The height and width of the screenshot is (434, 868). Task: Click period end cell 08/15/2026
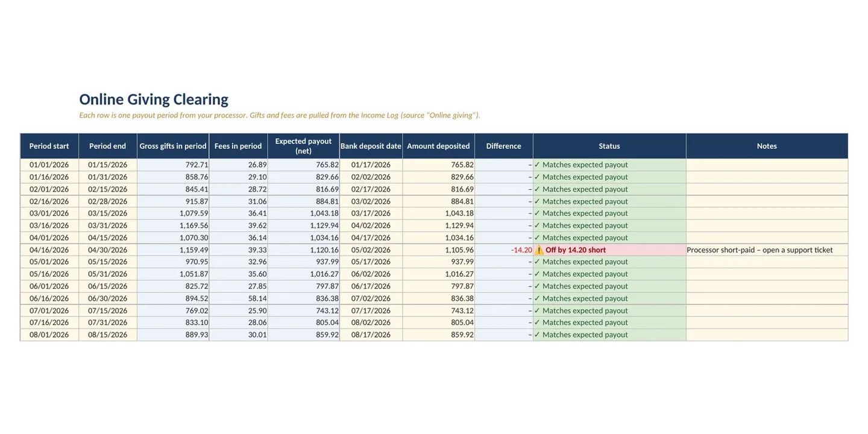click(x=108, y=335)
